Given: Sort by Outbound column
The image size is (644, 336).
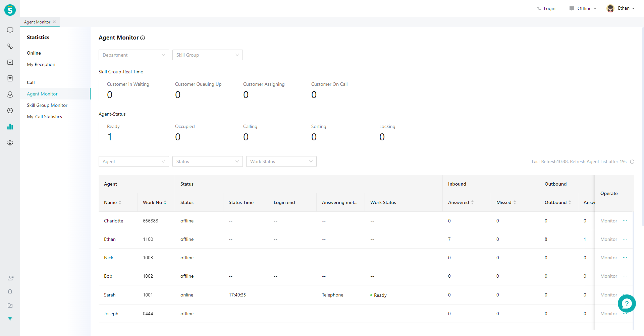Looking at the screenshot, I should [x=570, y=202].
